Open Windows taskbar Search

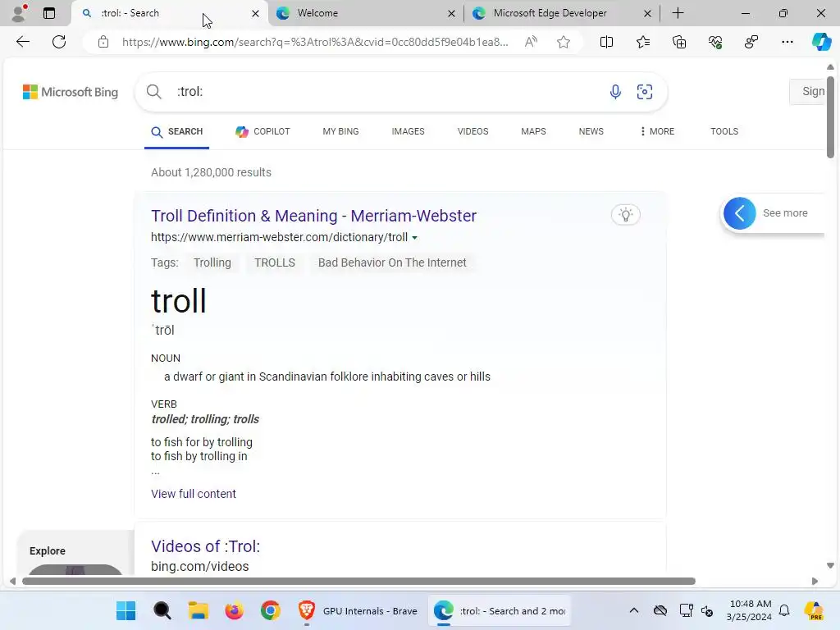coord(162,610)
